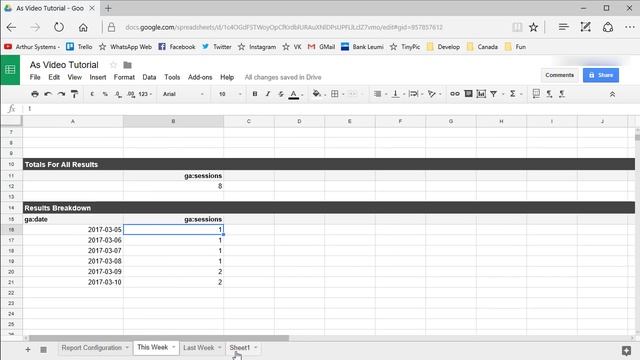Rename the As Video Tutorial title

tap(64, 65)
